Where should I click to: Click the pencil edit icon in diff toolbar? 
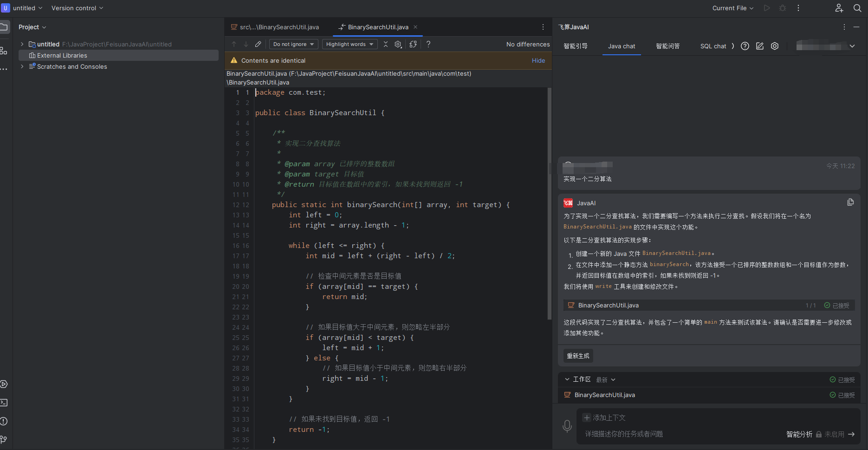(x=258, y=44)
